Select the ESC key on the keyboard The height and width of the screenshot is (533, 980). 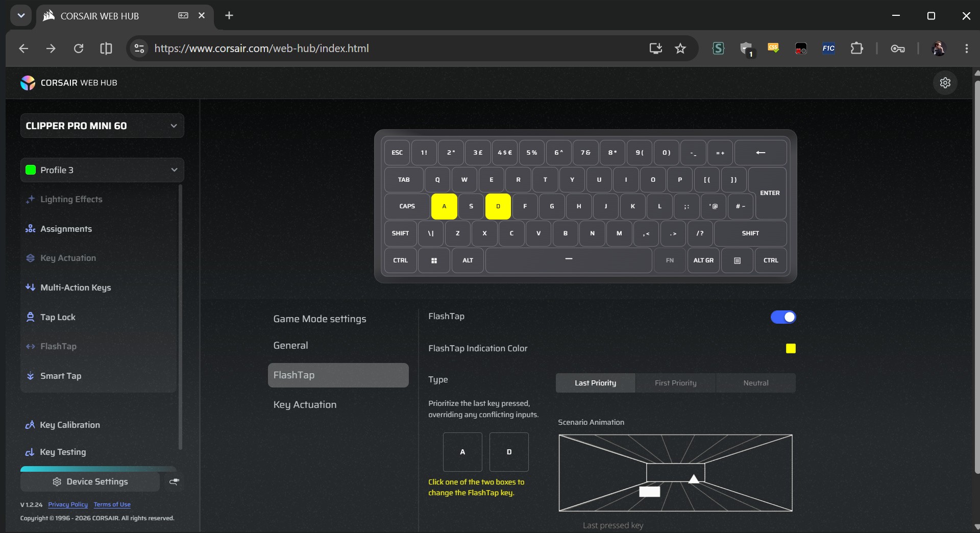(x=397, y=153)
